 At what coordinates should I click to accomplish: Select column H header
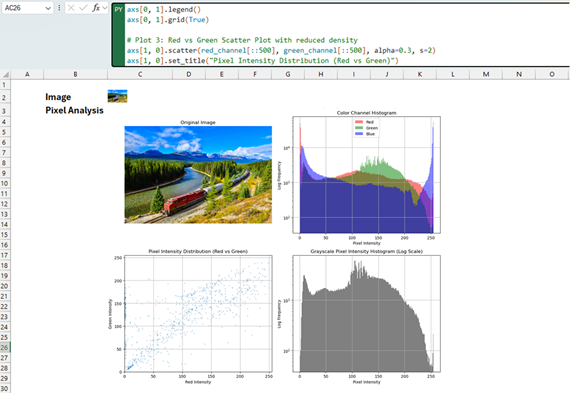click(x=321, y=74)
